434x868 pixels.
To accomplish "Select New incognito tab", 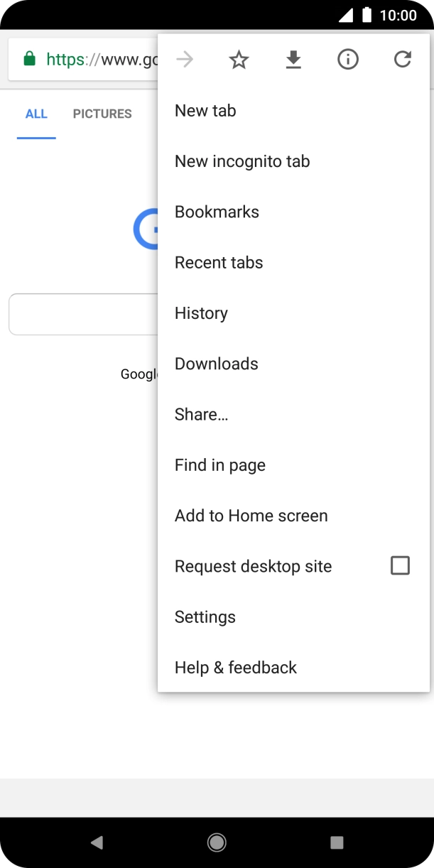I will pyautogui.click(x=242, y=161).
